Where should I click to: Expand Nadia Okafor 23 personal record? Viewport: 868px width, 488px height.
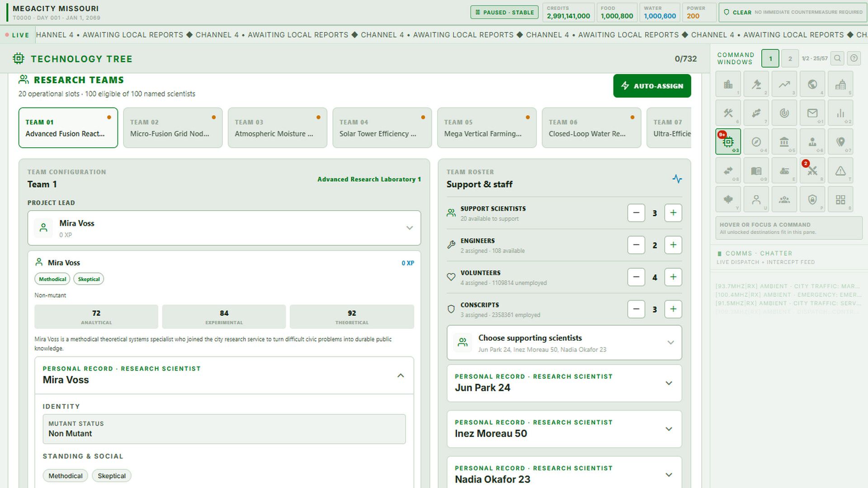pos(564,473)
